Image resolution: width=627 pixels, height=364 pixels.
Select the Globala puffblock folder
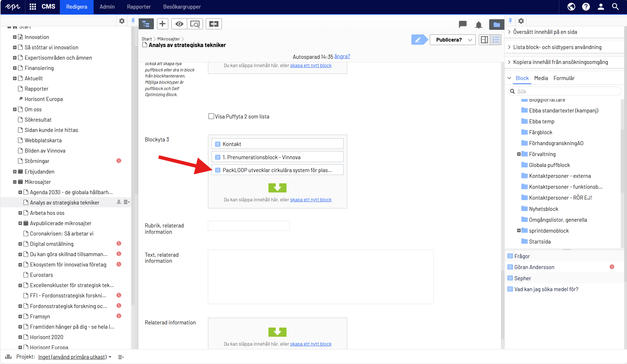[x=549, y=165]
